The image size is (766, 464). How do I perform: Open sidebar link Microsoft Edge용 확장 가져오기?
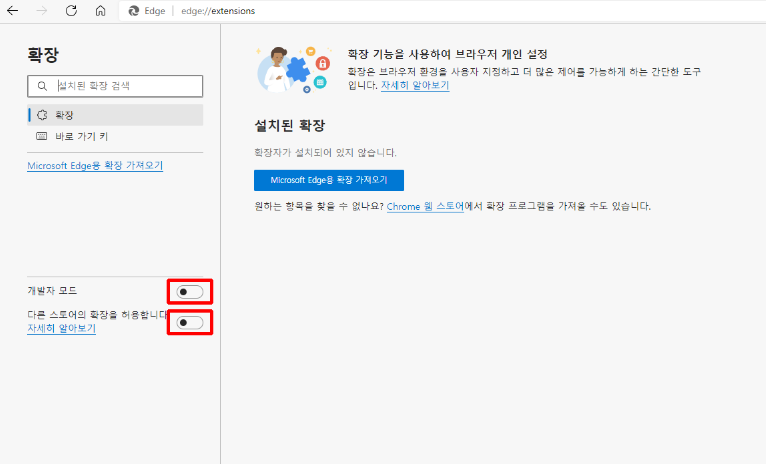(95, 166)
